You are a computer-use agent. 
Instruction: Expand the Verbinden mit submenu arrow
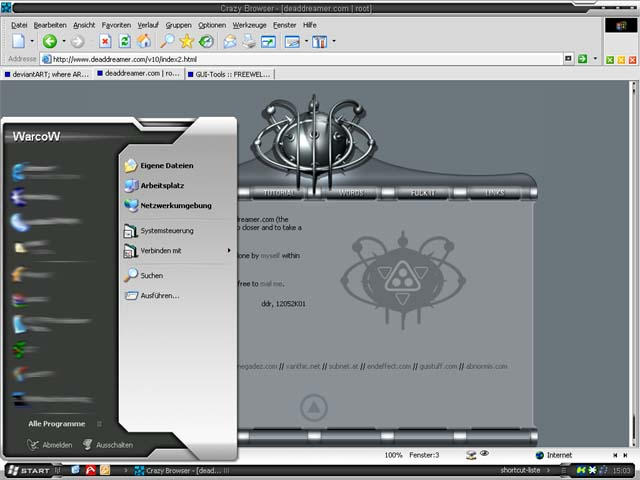pyautogui.click(x=229, y=251)
